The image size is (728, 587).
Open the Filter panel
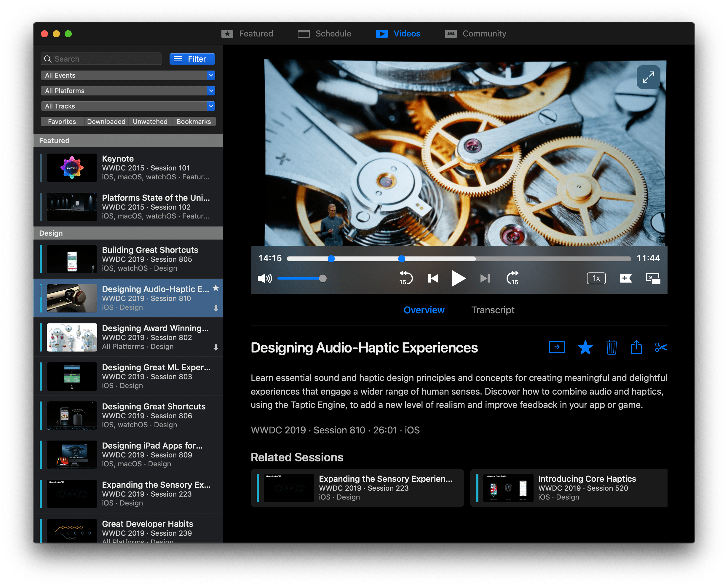[x=192, y=58]
